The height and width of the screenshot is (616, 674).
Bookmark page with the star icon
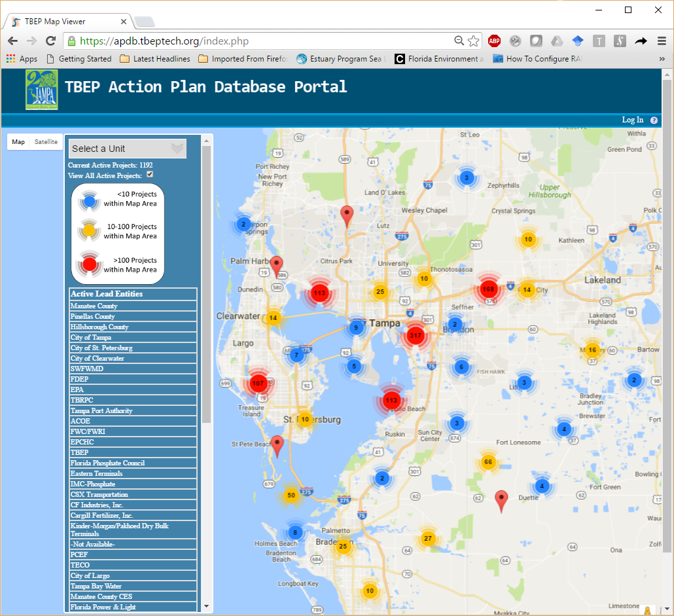coord(473,41)
